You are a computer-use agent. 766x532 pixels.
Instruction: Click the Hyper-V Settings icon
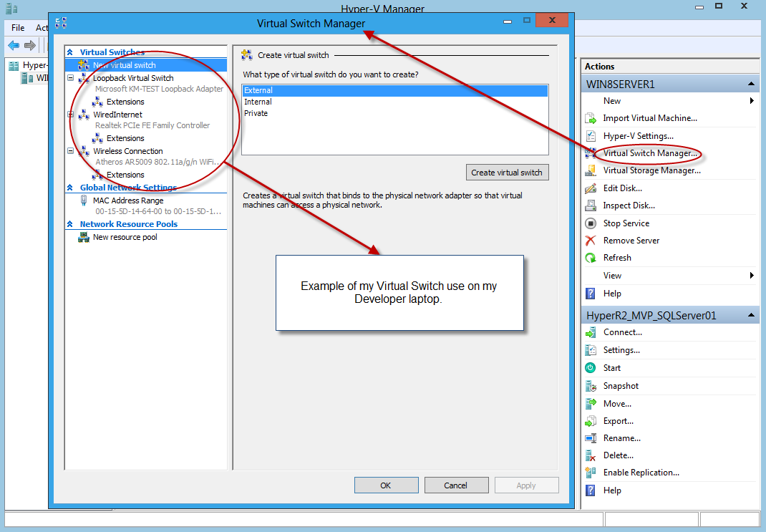coord(591,136)
